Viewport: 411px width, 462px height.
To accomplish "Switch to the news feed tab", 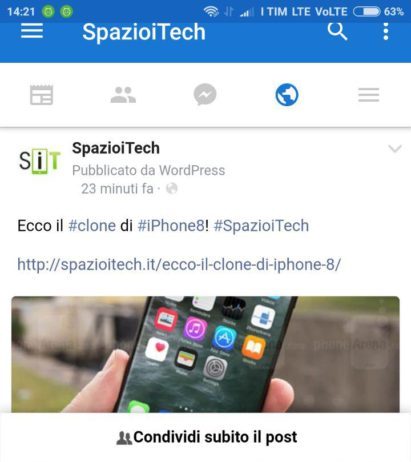I will pyautogui.click(x=41, y=95).
